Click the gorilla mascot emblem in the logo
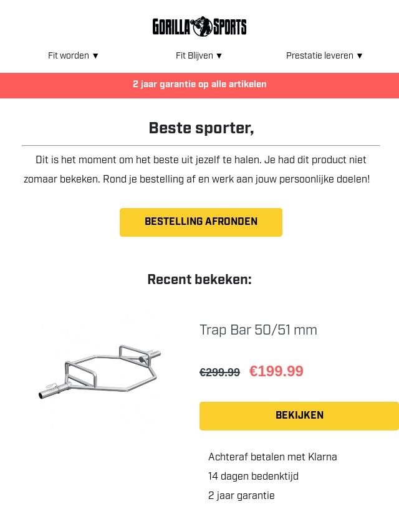The height and width of the screenshot is (532, 399). [x=201, y=27]
